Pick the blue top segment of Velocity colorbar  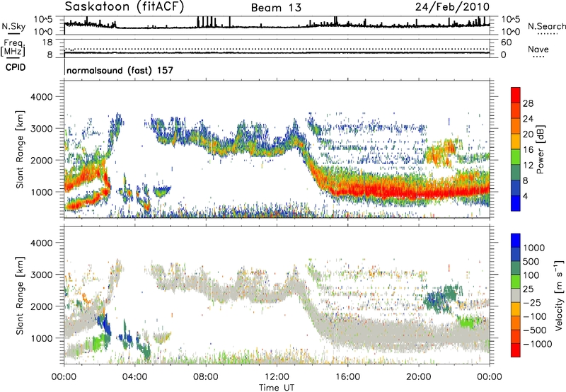(516, 241)
